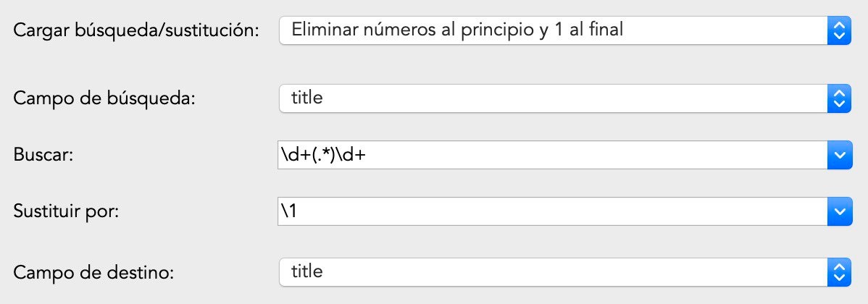Open the Cargar búsqueda/sustitución popup arrows

click(838, 30)
